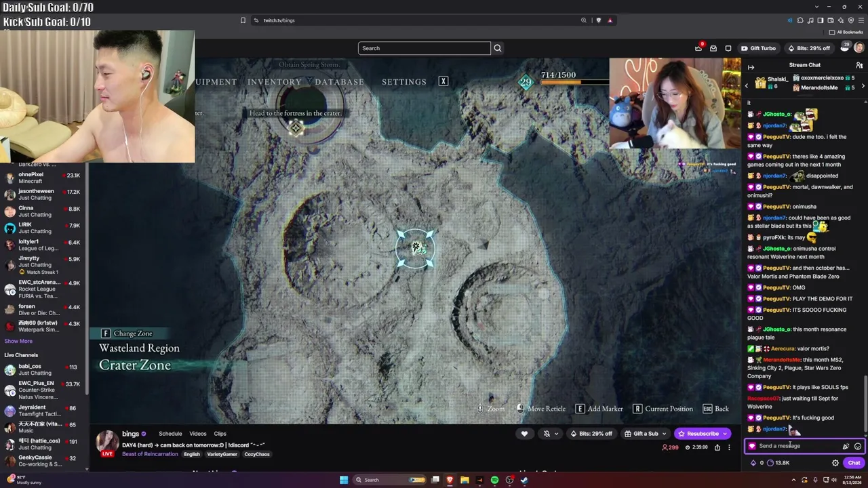Open the emote picker in chat
This screenshot has height=488, width=868.
[x=858, y=446]
